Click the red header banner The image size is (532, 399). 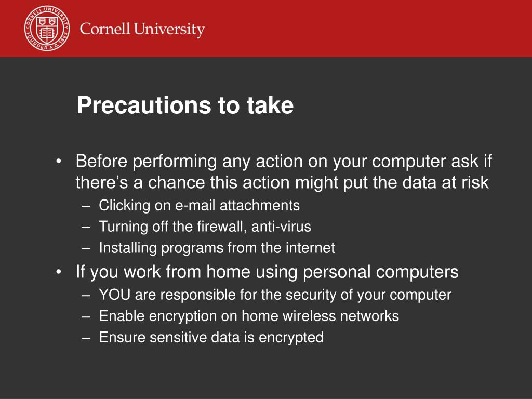pos(266,29)
